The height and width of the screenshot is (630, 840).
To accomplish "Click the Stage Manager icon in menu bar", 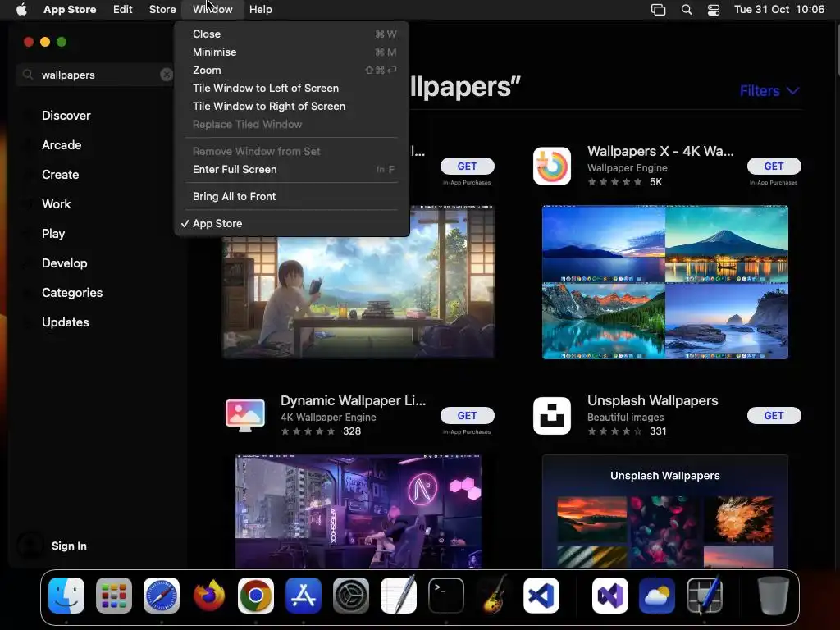I will 659,10.
